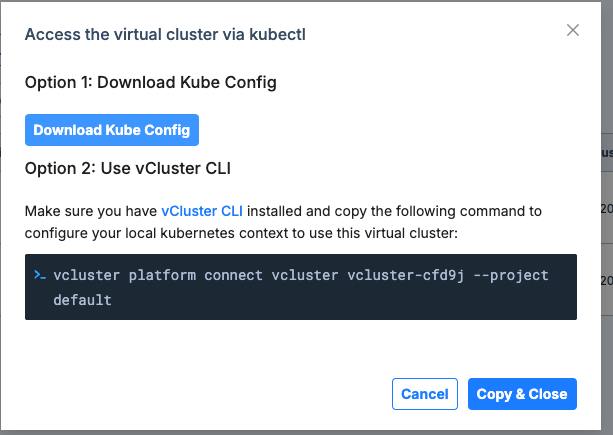The height and width of the screenshot is (435, 613).
Task: Open the vCluster CLI link
Action: tap(202, 211)
